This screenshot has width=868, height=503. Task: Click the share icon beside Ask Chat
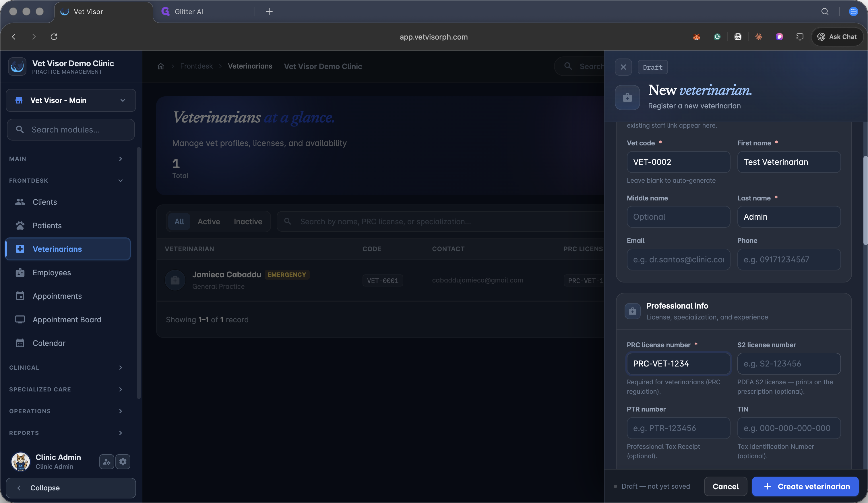(800, 36)
